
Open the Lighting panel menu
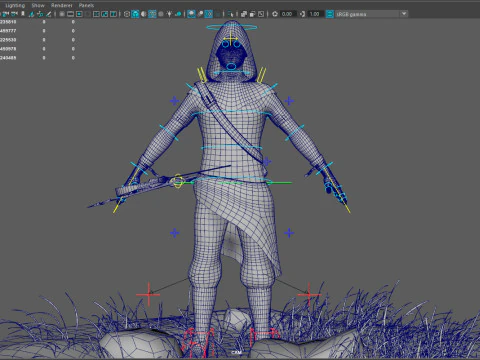tap(15, 5)
